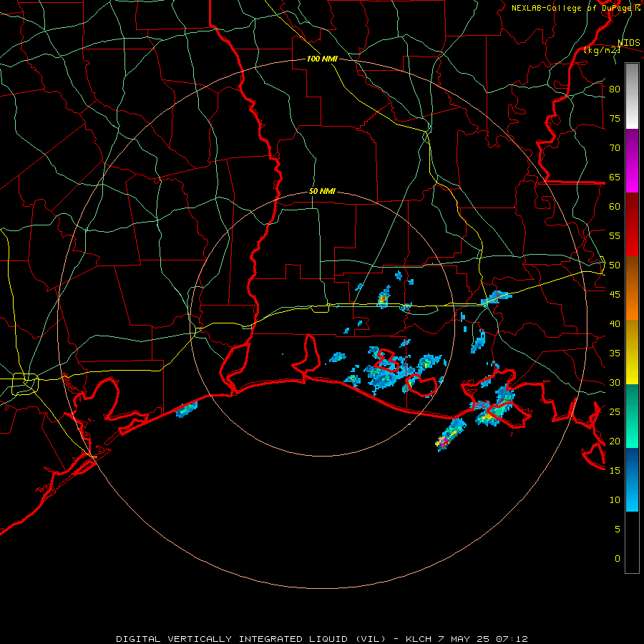644x644 pixels.
Task: Select the 07:12 timestamp in the caption
Action: click(x=512, y=639)
